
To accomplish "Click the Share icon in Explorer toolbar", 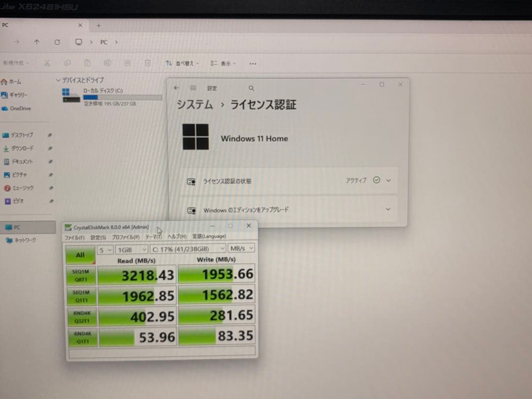I will 127,63.
